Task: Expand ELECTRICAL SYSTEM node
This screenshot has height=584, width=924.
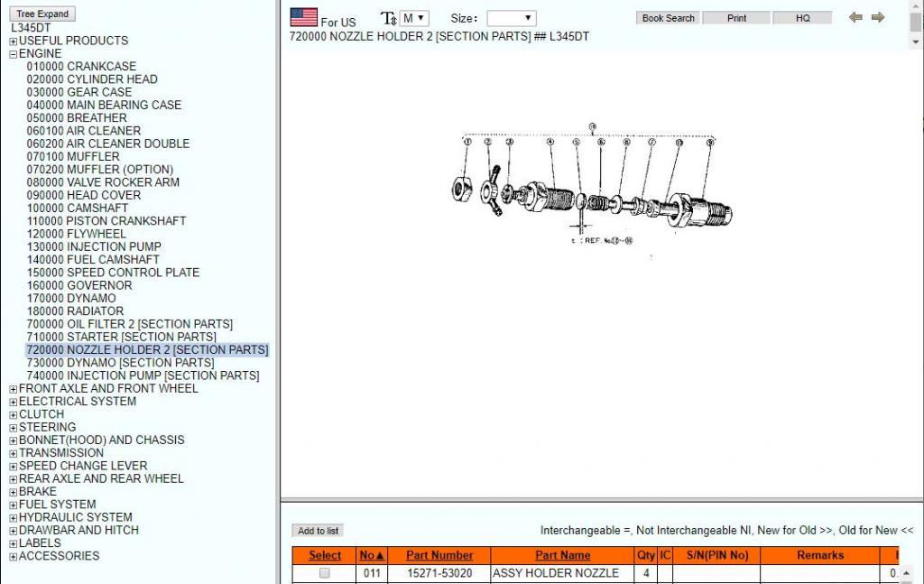Action: (13, 403)
